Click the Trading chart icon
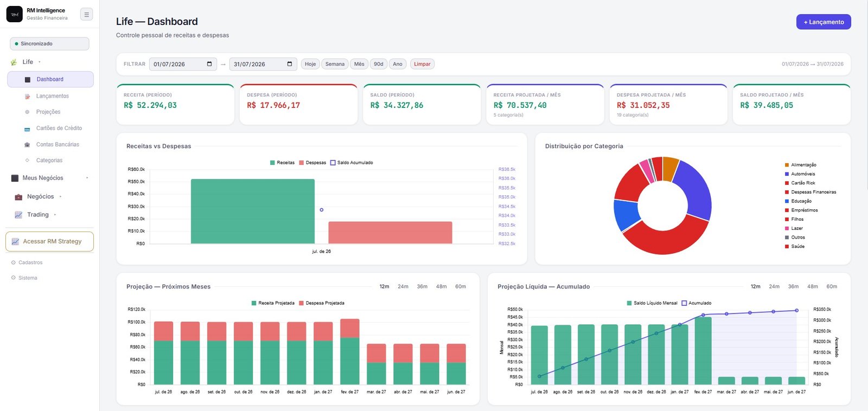Viewport: 868px width, 411px height. [18, 215]
